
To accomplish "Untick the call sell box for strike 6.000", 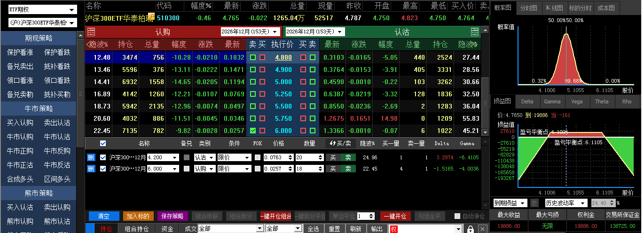I will (x=253, y=131).
